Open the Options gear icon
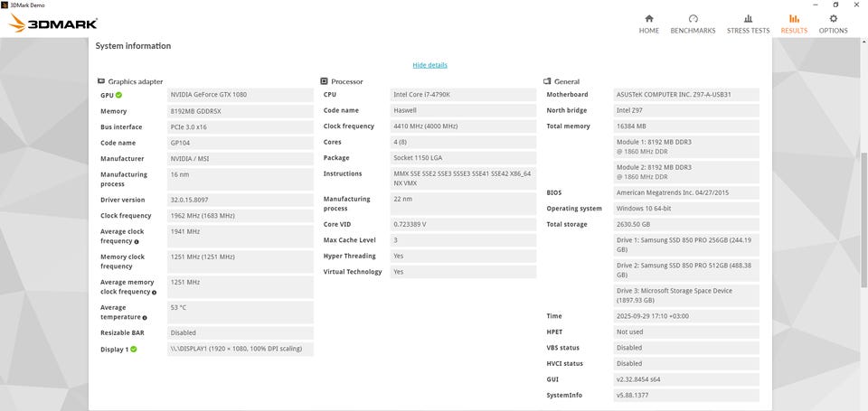This screenshot has height=411, width=868. pyautogui.click(x=833, y=18)
